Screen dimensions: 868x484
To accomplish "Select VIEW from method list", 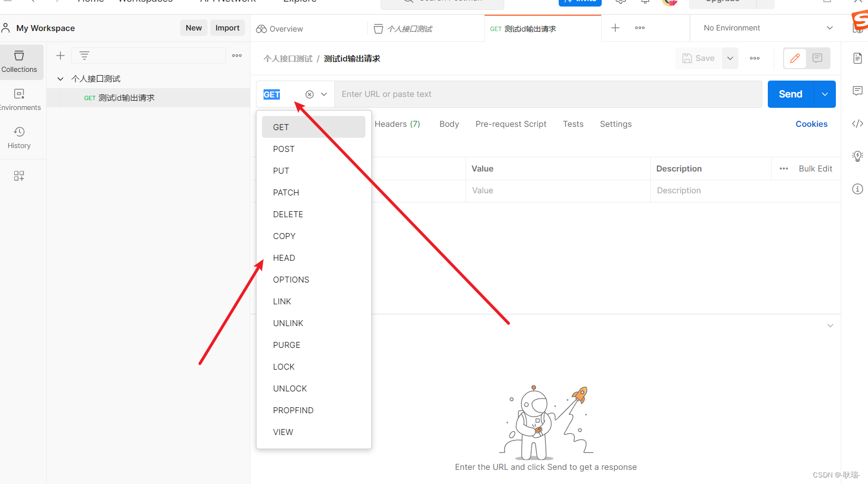I will coord(314,432).
